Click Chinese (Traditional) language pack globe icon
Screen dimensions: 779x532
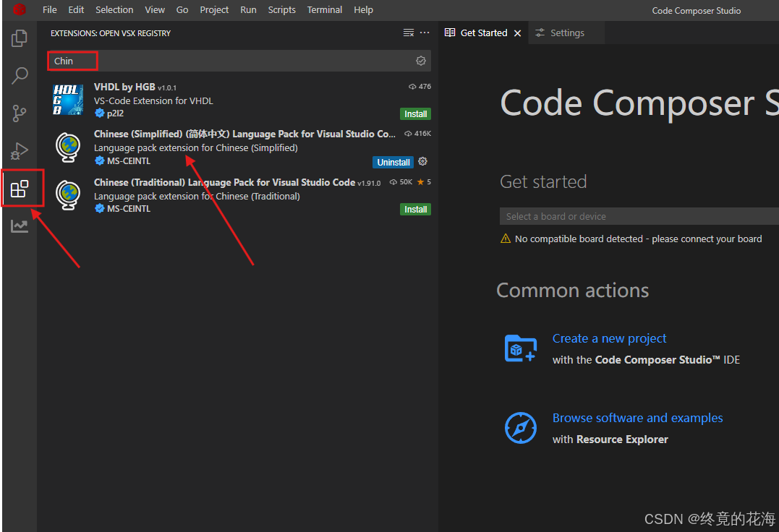(x=68, y=194)
